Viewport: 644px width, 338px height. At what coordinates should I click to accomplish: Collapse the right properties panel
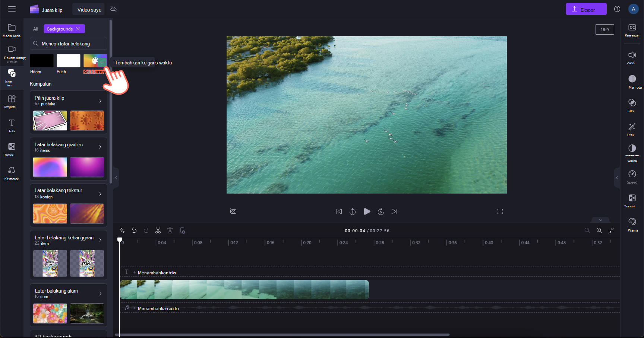617,178
